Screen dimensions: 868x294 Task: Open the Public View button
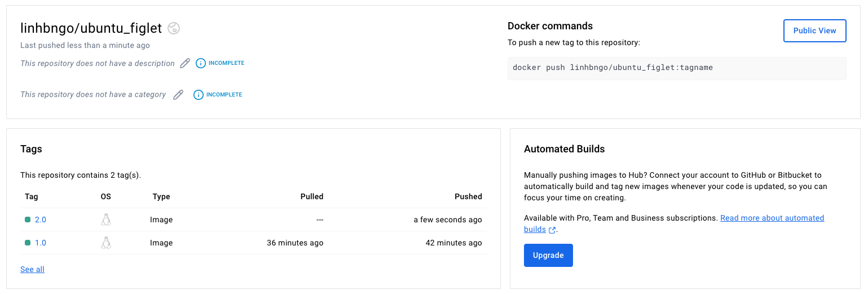coord(814,31)
